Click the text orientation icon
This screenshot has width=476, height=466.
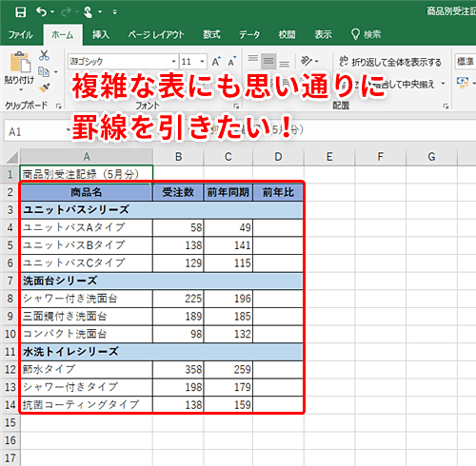[307, 61]
